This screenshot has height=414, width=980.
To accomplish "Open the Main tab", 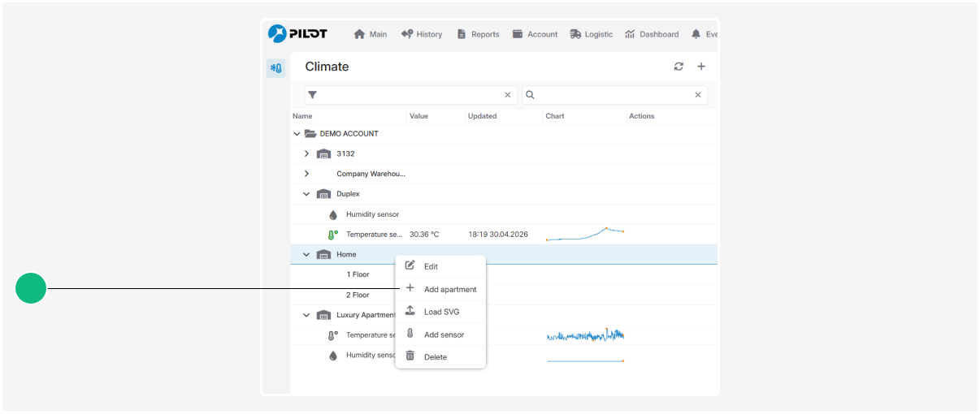I will (x=370, y=34).
